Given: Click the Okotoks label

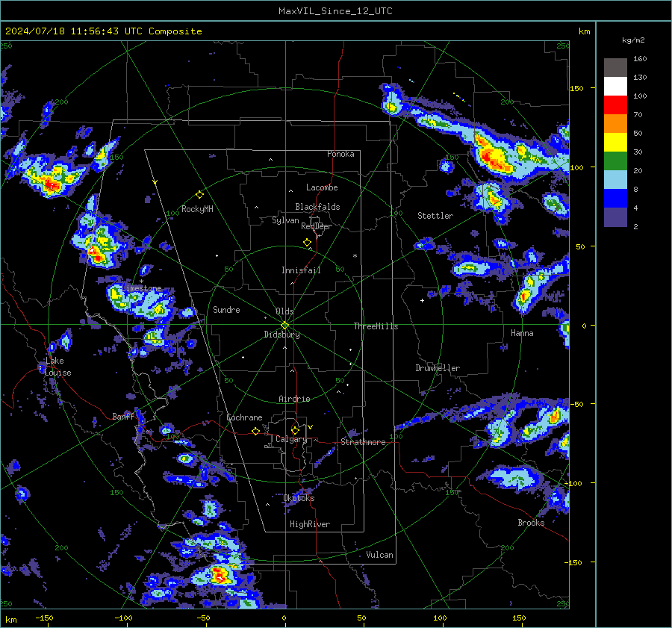Looking at the screenshot, I should (x=299, y=498).
